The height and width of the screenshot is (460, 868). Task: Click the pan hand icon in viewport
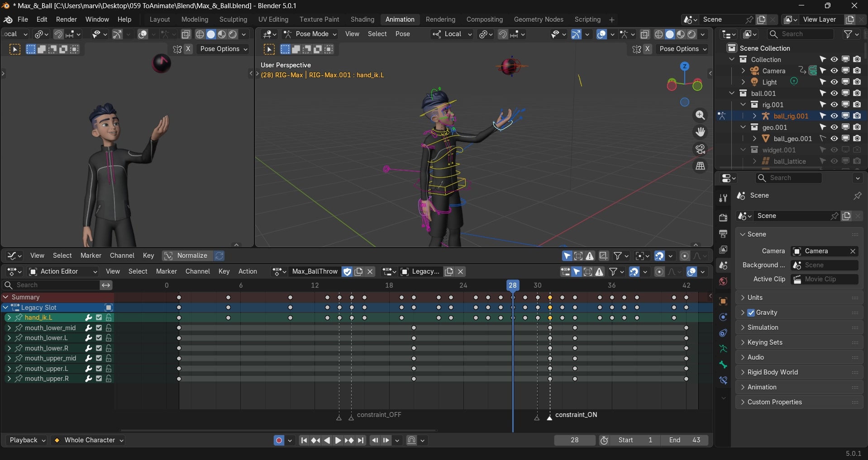pyautogui.click(x=700, y=132)
